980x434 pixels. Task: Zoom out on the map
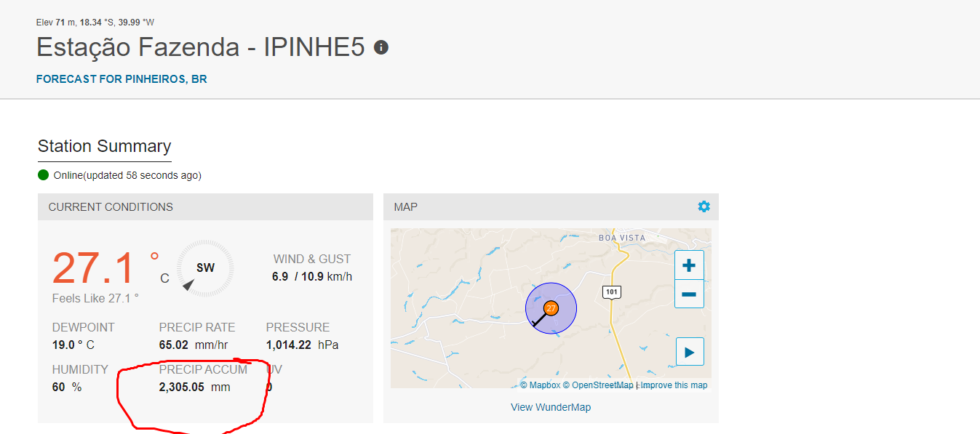click(689, 294)
